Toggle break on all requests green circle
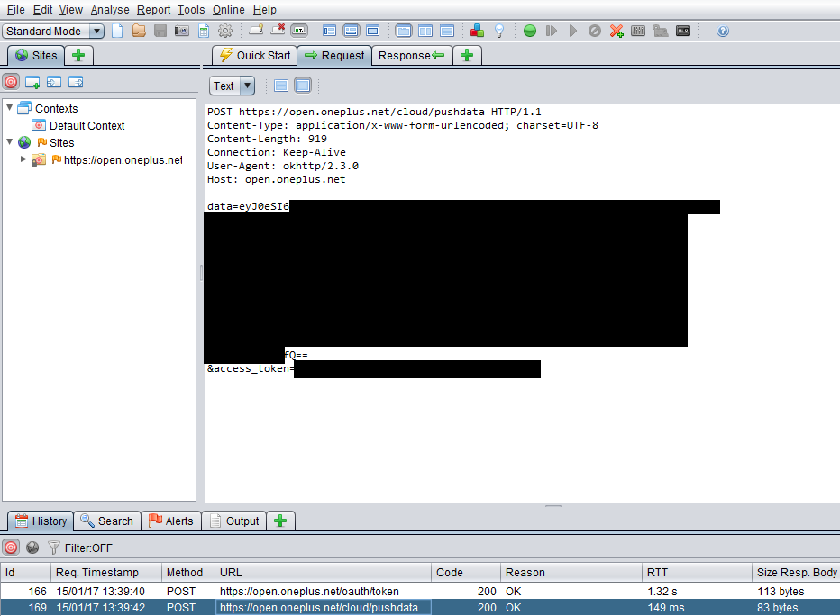 [529, 30]
